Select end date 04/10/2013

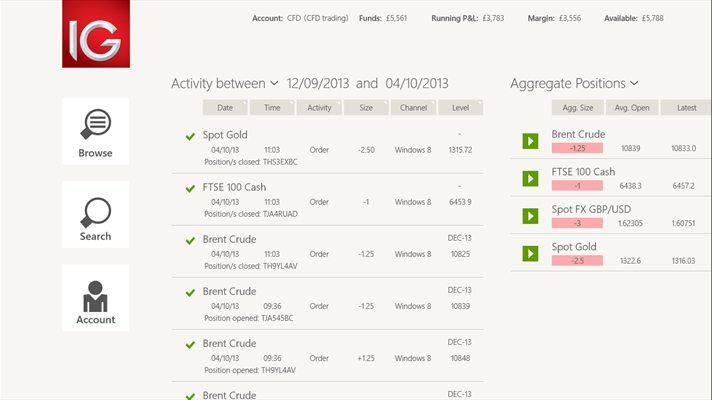(x=416, y=83)
